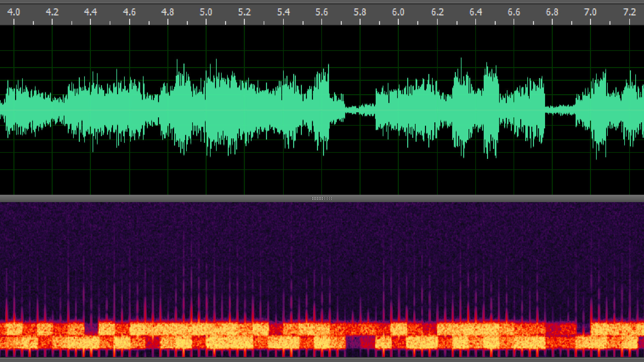Screen dimensions: 644x362
Task: Click the 5.8 second ruler mark
Action: pos(360,12)
